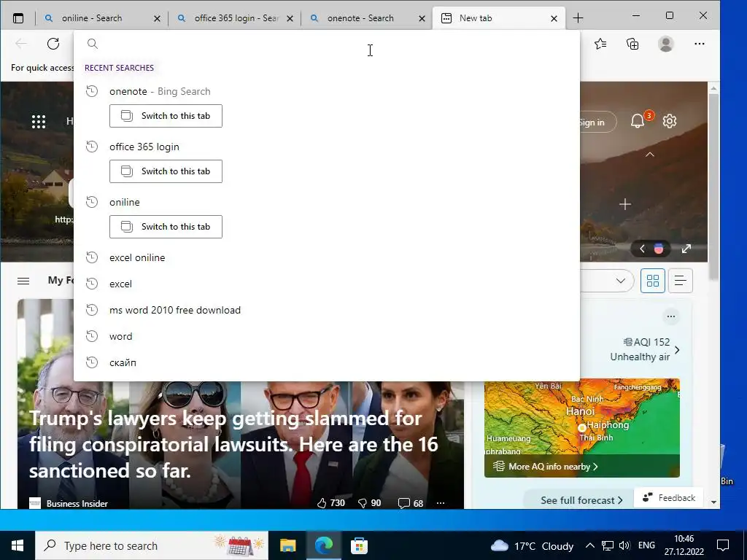Select recent search onenote
The image size is (747, 560).
click(327, 91)
